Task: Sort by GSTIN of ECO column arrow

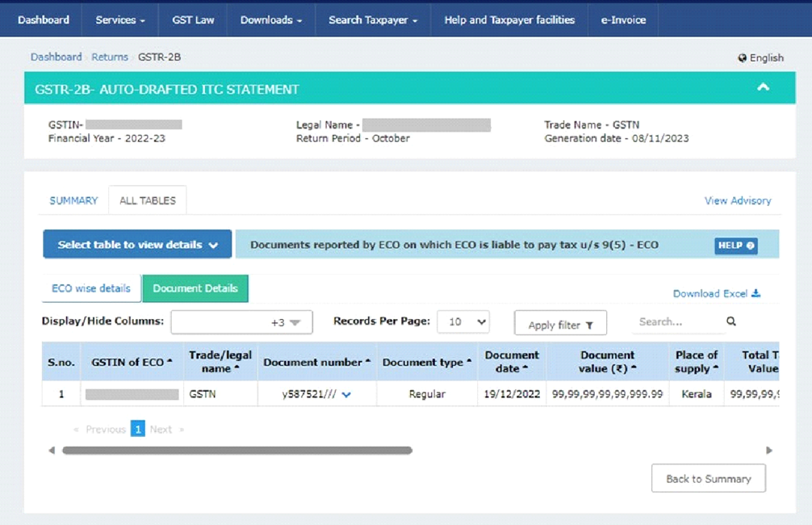Action: (x=170, y=363)
